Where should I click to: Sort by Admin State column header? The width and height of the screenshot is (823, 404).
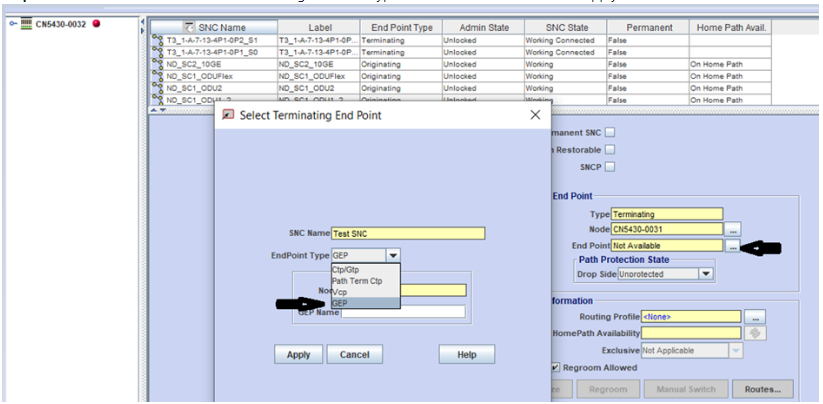tap(483, 27)
